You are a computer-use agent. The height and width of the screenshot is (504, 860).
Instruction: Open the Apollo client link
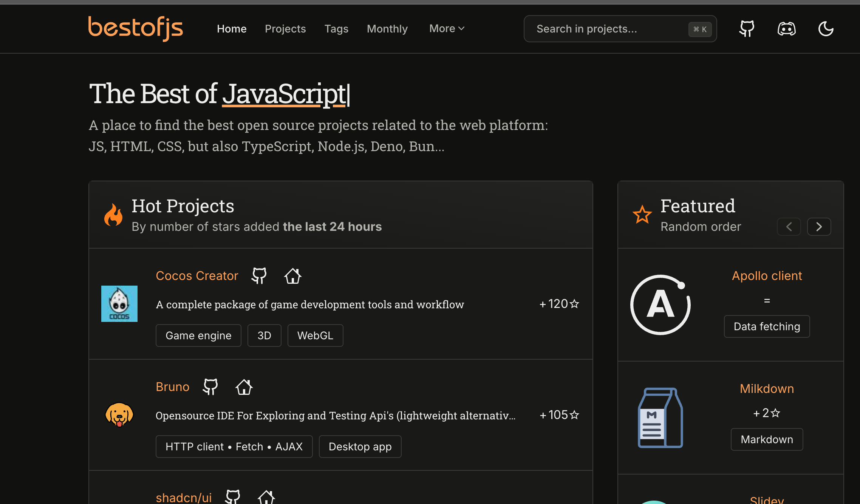pos(767,276)
